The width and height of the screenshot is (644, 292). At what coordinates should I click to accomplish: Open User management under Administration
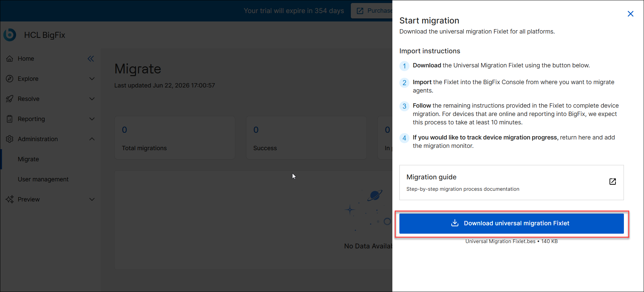[50, 179]
